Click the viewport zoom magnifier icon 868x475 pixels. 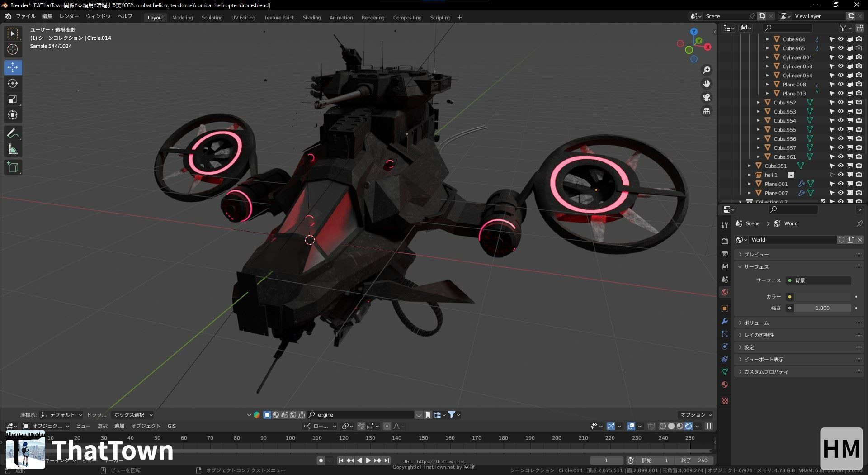707,70
